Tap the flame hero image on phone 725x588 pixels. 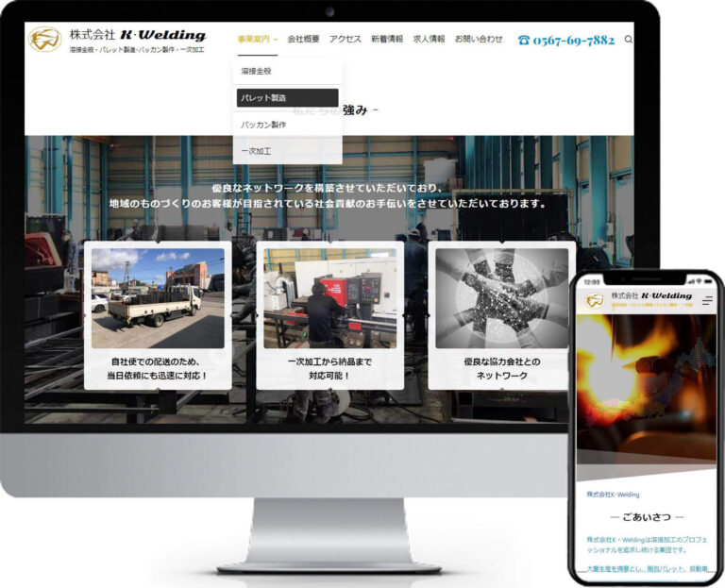coord(647,388)
